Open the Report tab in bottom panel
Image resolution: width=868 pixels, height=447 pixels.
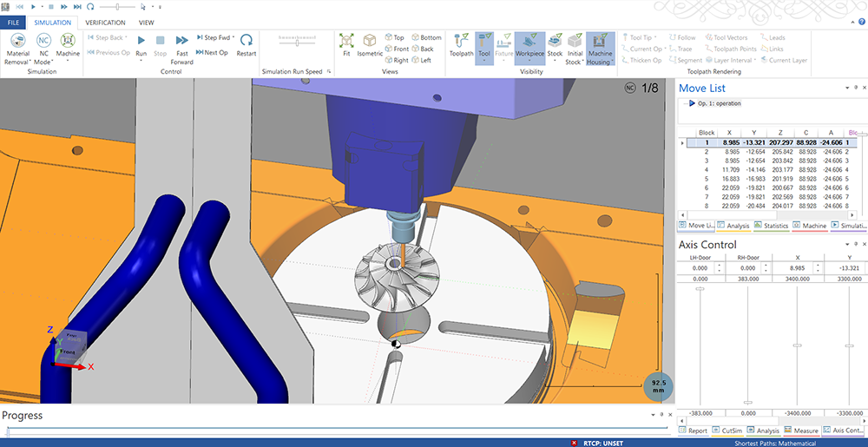tap(694, 430)
